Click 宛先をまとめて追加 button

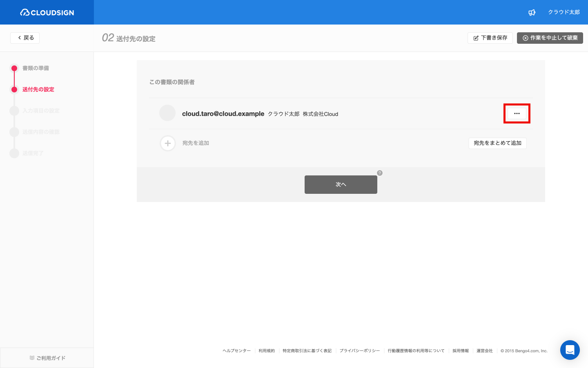pyautogui.click(x=497, y=143)
